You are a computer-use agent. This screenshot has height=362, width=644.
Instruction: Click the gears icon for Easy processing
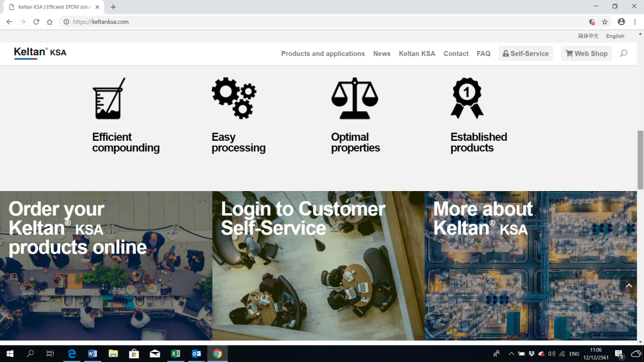pos(234,98)
